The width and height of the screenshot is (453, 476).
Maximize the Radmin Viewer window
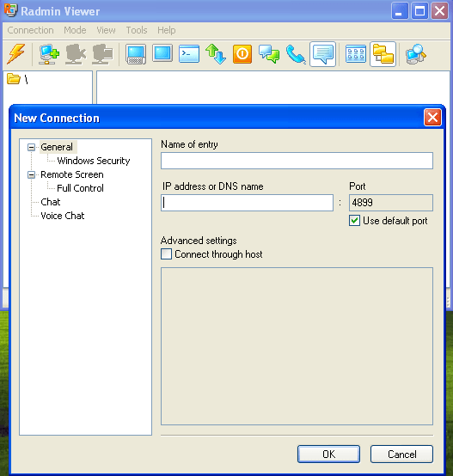coord(419,11)
